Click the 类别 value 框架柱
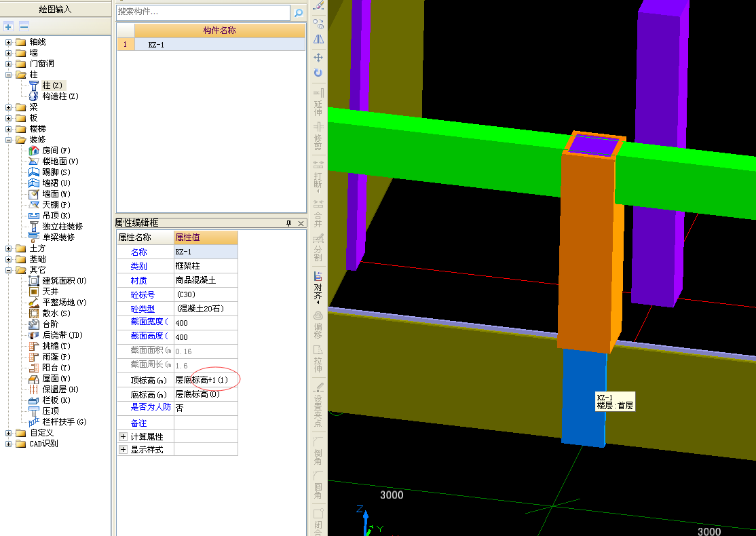 [x=206, y=266]
